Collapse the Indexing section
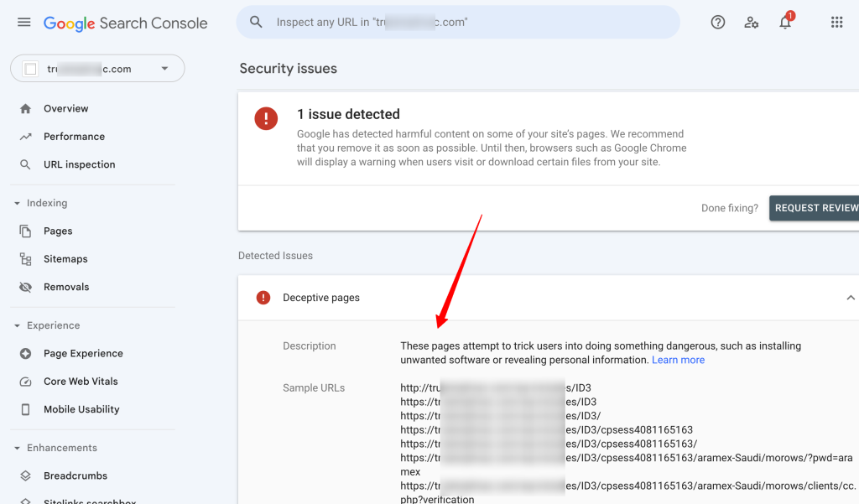859x504 pixels. tap(17, 203)
